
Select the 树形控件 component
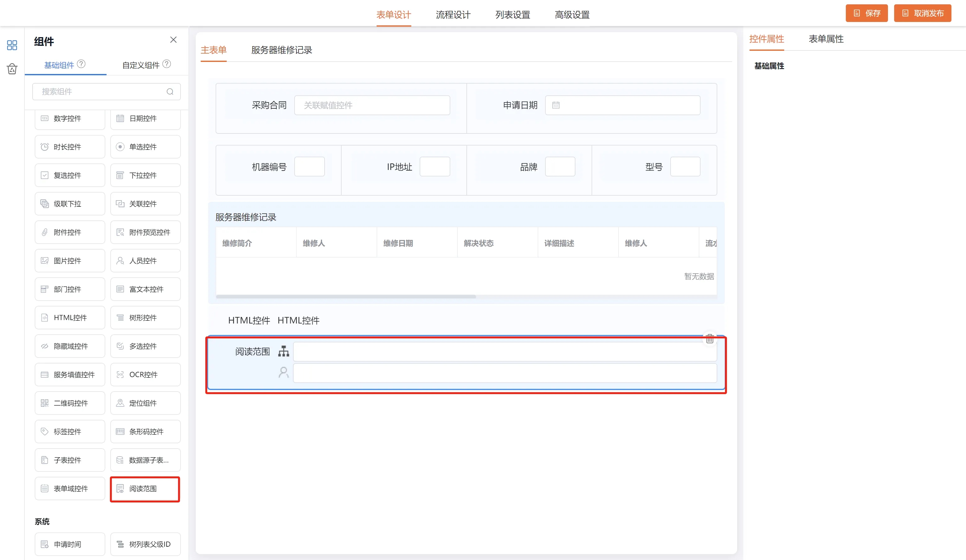(x=145, y=318)
